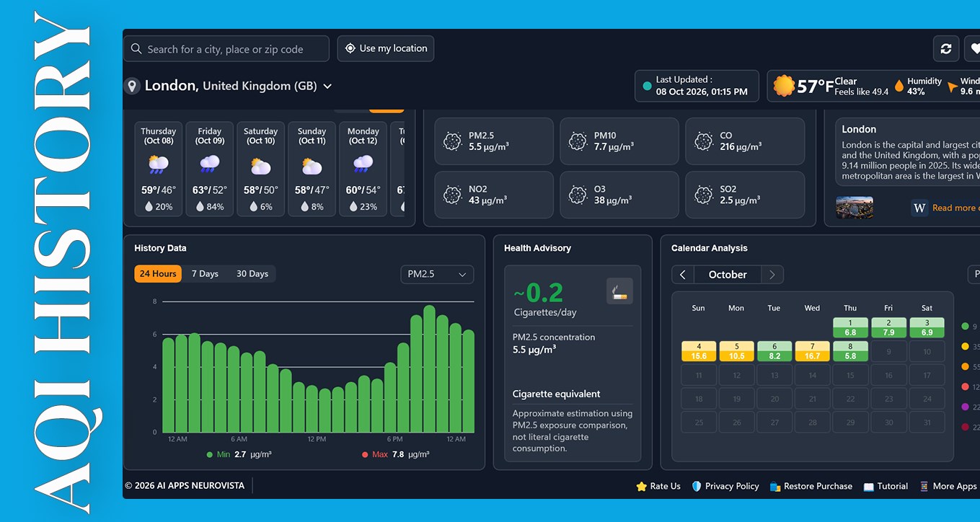Select October 4 calendar cell showing 15.6
980x522 pixels.
(x=699, y=351)
